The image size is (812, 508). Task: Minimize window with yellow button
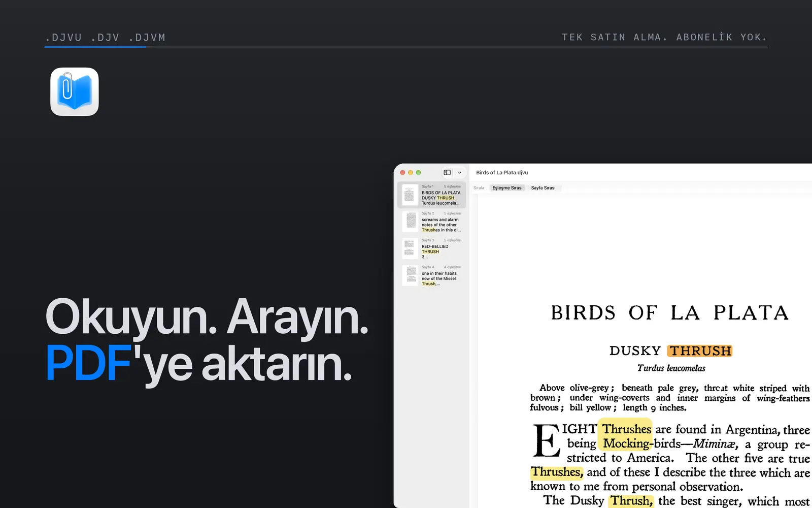pyautogui.click(x=411, y=173)
